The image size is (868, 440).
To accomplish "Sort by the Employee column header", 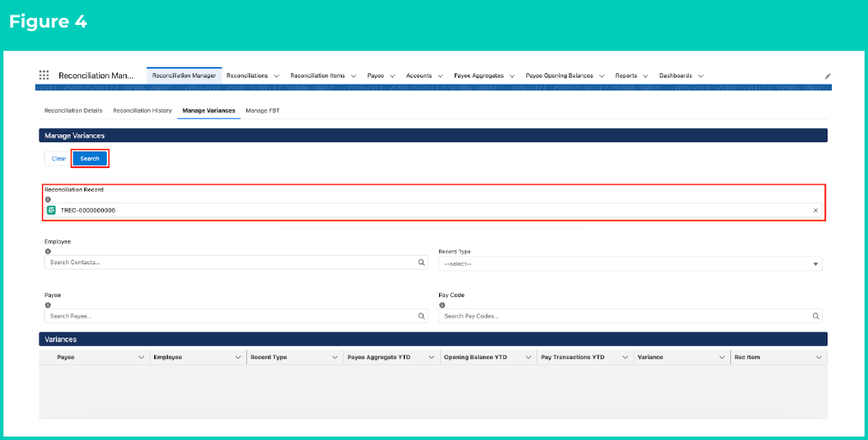I will pyautogui.click(x=168, y=357).
